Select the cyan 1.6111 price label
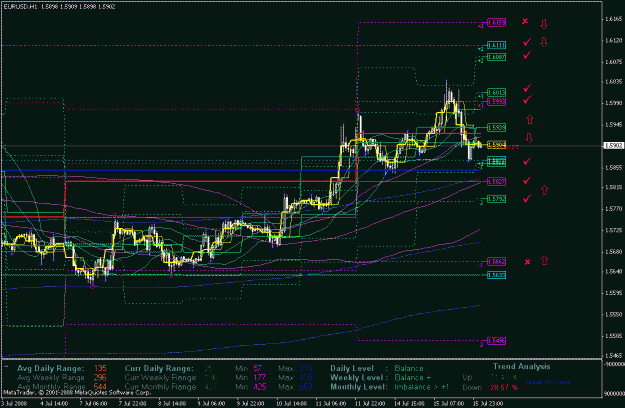Viewport: 625px width, 408px height. (x=497, y=45)
